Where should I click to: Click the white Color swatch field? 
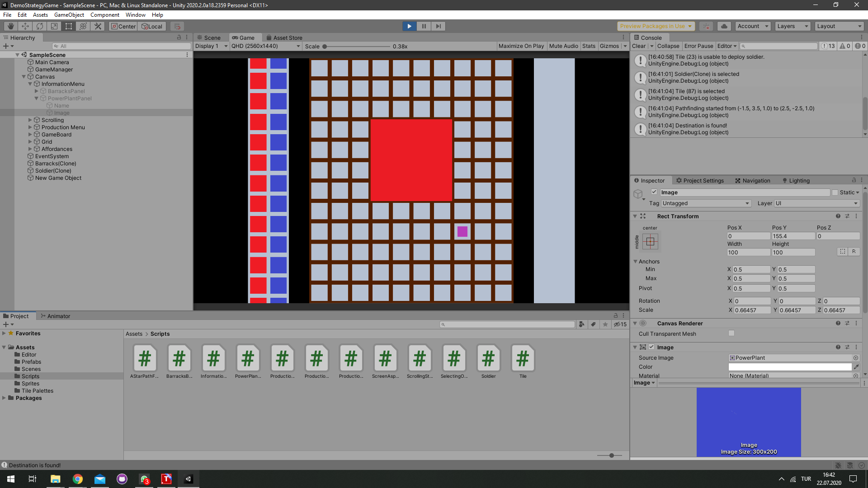pos(789,367)
